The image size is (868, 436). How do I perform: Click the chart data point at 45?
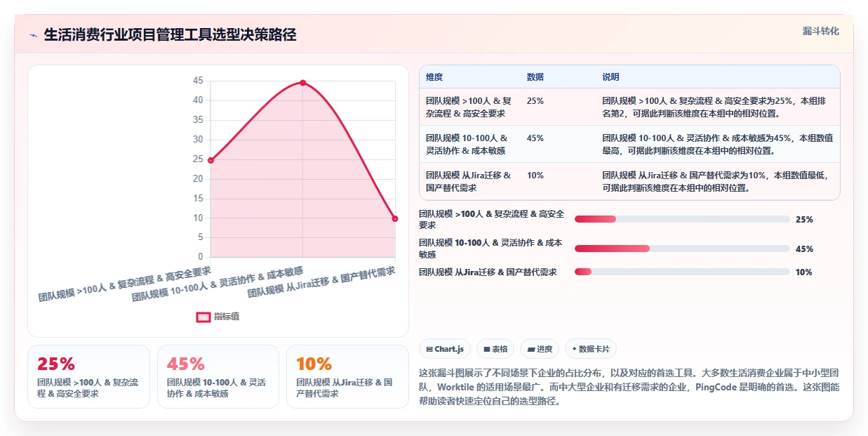tap(302, 83)
